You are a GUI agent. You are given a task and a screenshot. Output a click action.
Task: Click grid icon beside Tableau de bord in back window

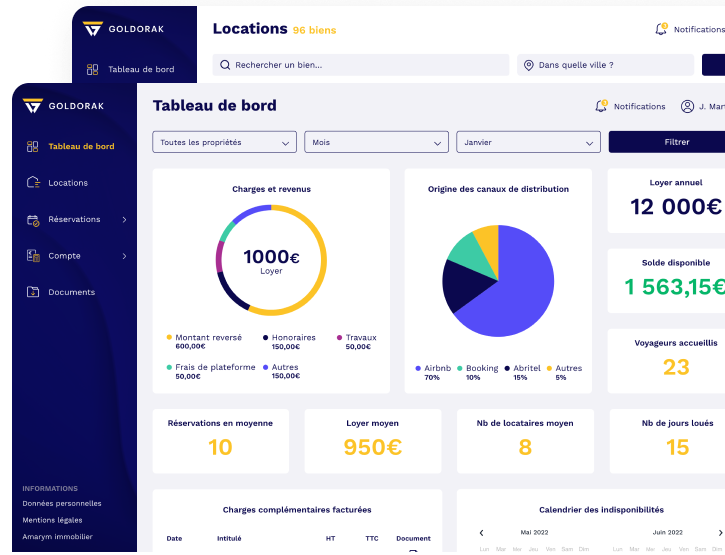point(92,69)
